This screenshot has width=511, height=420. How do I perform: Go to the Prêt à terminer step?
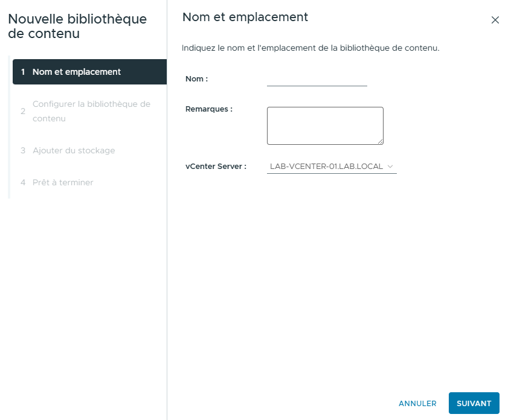coord(63,182)
